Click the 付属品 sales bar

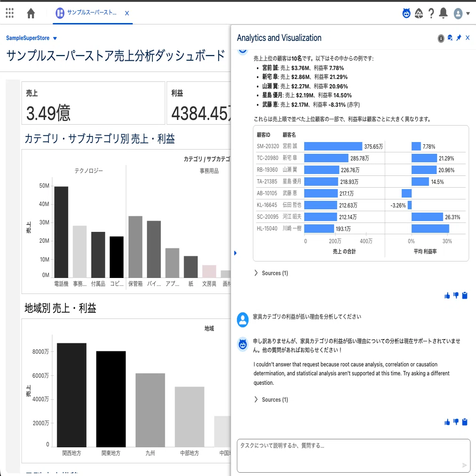(98, 254)
